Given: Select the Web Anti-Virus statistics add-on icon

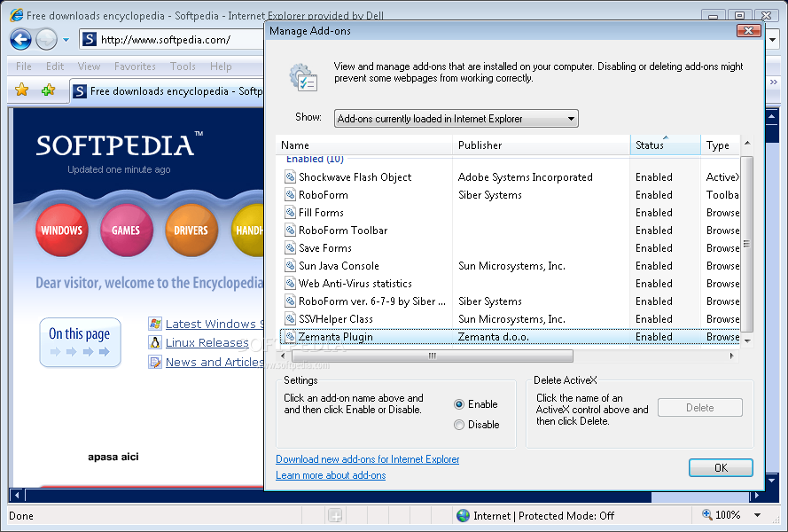Looking at the screenshot, I should (290, 283).
